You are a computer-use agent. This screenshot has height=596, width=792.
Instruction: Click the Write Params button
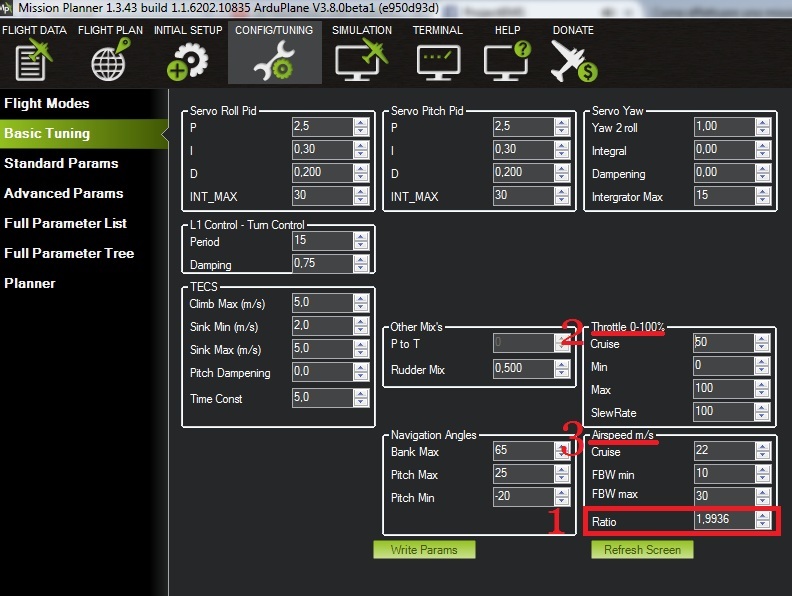(x=424, y=550)
